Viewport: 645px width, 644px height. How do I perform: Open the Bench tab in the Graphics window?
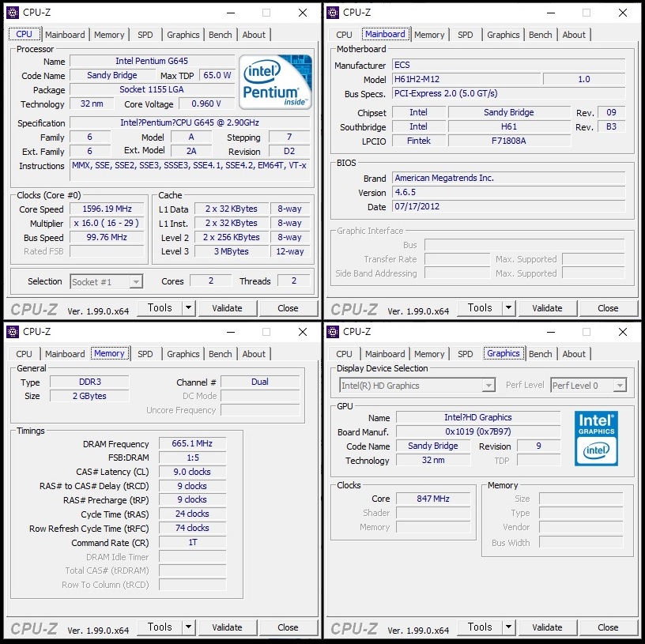click(x=541, y=354)
